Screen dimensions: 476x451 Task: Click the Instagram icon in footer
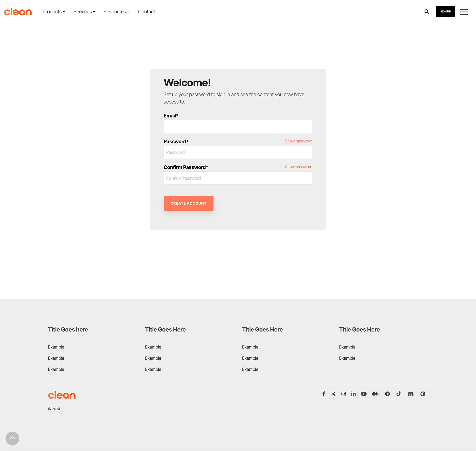coord(344,394)
